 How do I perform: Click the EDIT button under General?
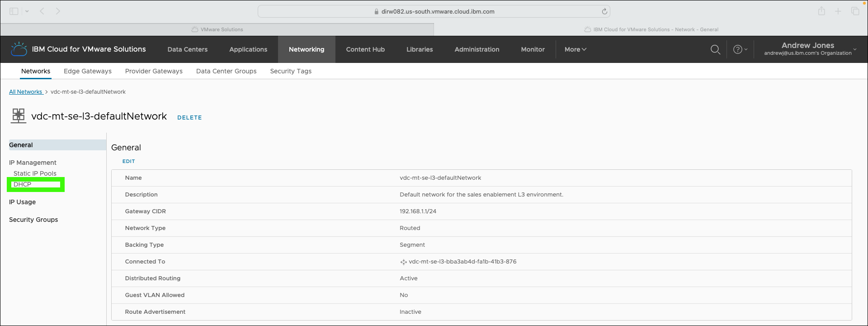[128, 161]
